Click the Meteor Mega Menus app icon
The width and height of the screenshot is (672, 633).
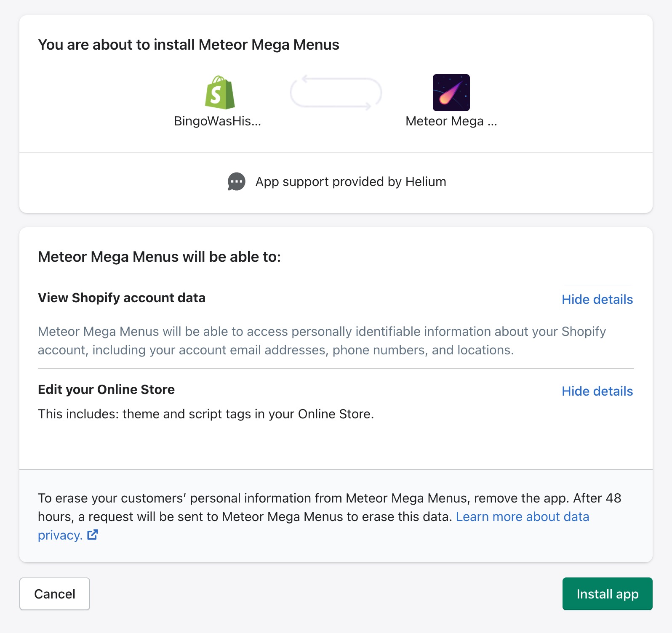pyautogui.click(x=451, y=93)
